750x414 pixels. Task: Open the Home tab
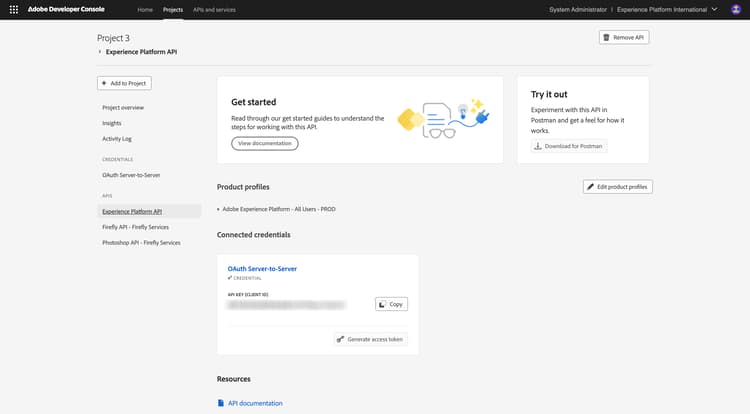tap(145, 10)
